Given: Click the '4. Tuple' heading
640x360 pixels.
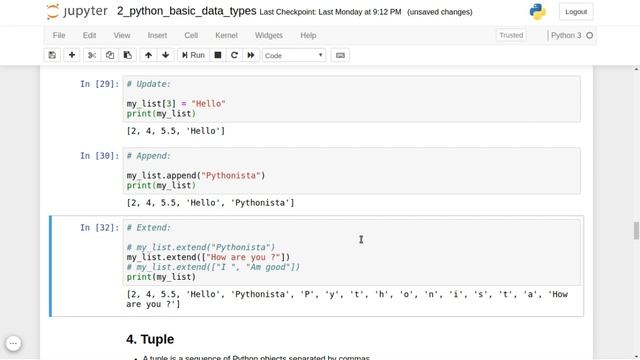Looking at the screenshot, I should coord(150,339).
